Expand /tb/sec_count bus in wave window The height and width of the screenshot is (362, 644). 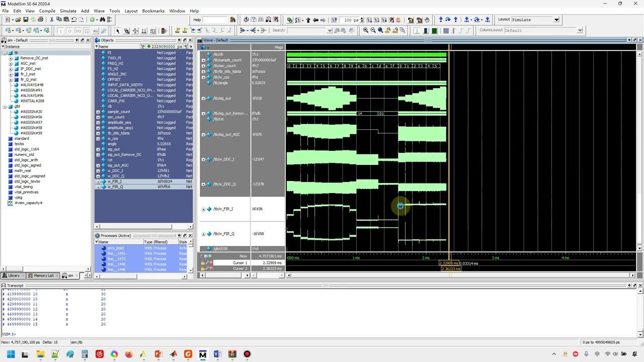click(x=203, y=66)
